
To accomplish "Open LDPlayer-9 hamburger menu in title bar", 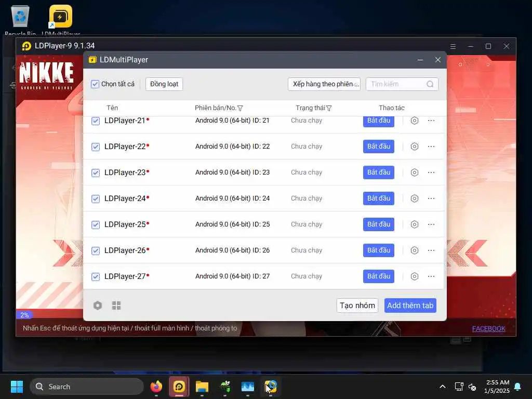I will pos(453,46).
